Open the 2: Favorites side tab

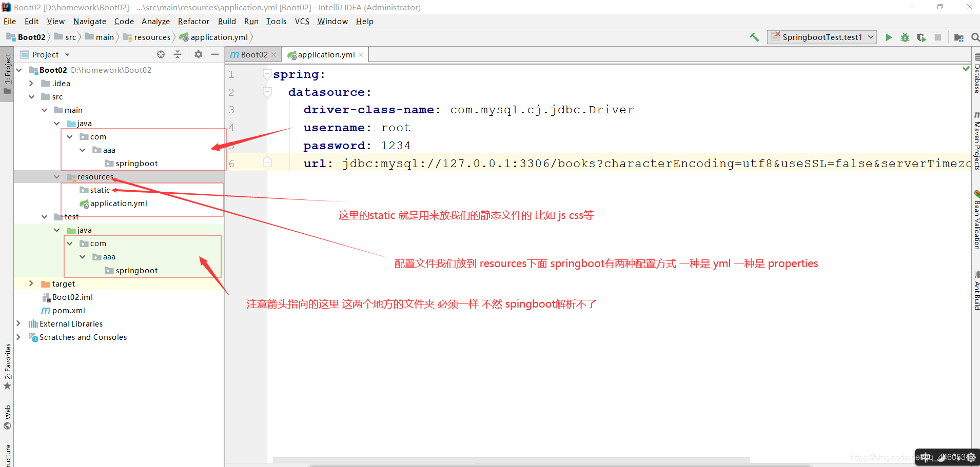[7, 366]
